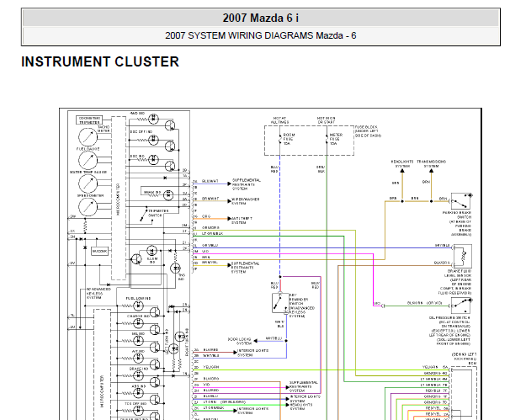Click the vertical MICROCOMPUTER label in upper cluster
Image resolution: width=510 pixels, height=420 pixels.
pyautogui.click(x=118, y=199)
